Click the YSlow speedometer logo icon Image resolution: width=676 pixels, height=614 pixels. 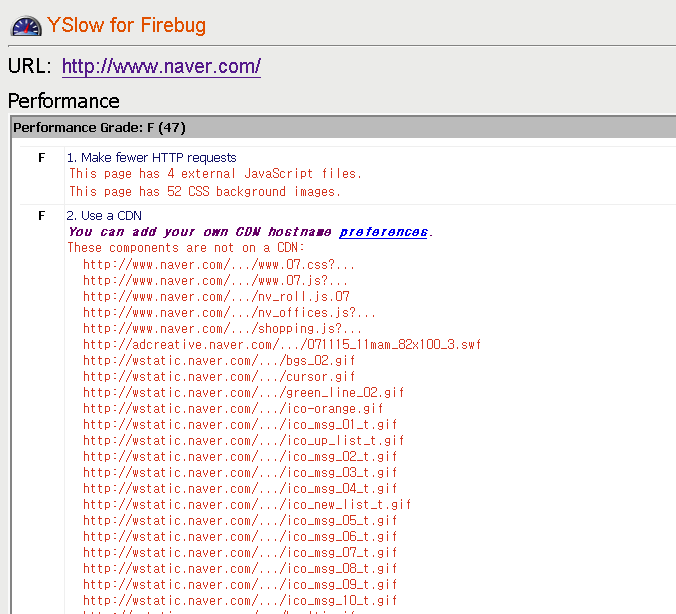pos(26,26)
